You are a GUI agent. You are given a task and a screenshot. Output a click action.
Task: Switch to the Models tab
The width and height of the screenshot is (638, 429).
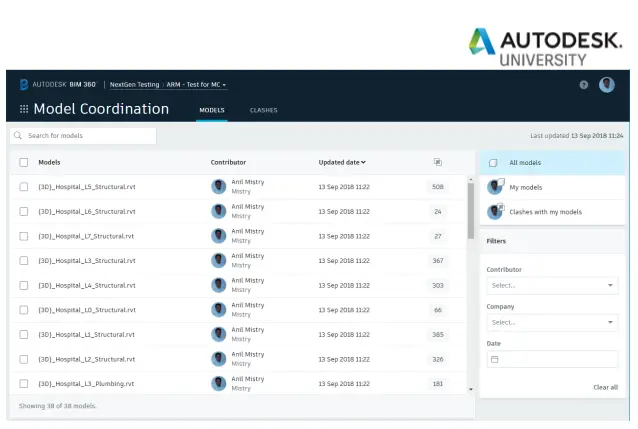point(211,110)
